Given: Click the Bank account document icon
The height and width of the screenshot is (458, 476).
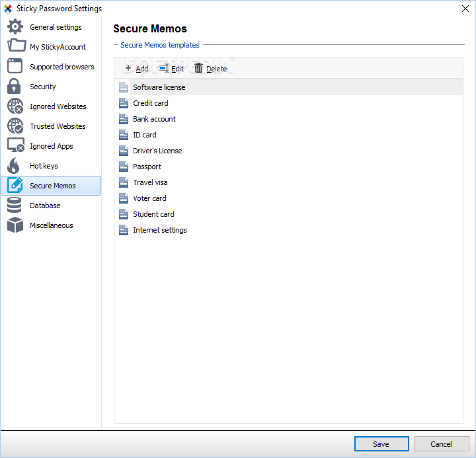Looking at the screenshot, I should point(123,119).
